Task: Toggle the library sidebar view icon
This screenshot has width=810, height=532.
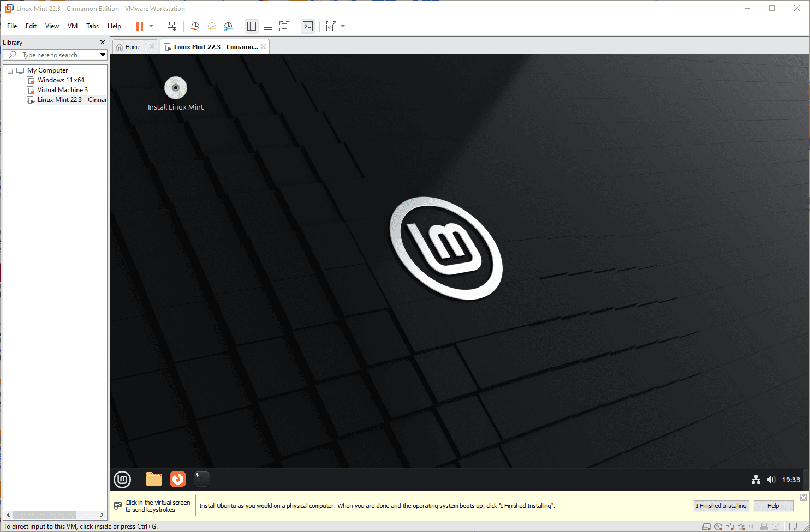Action: tap(252, 26)
